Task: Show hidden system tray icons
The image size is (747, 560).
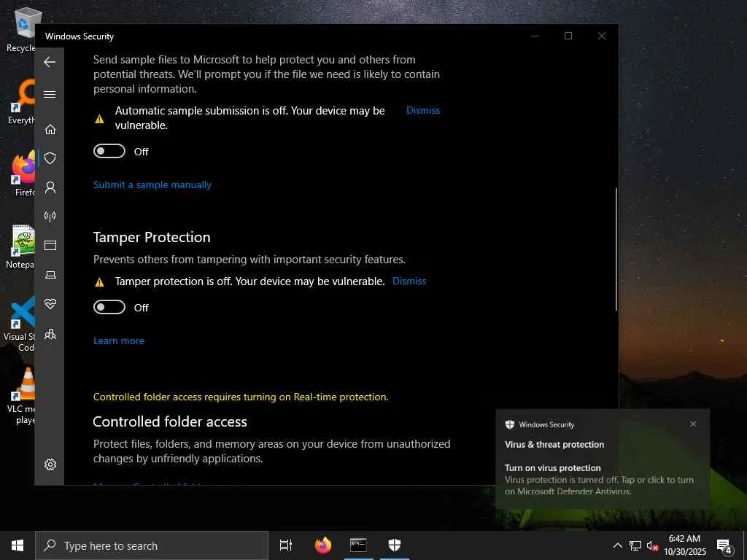Action: pos(617,545)
